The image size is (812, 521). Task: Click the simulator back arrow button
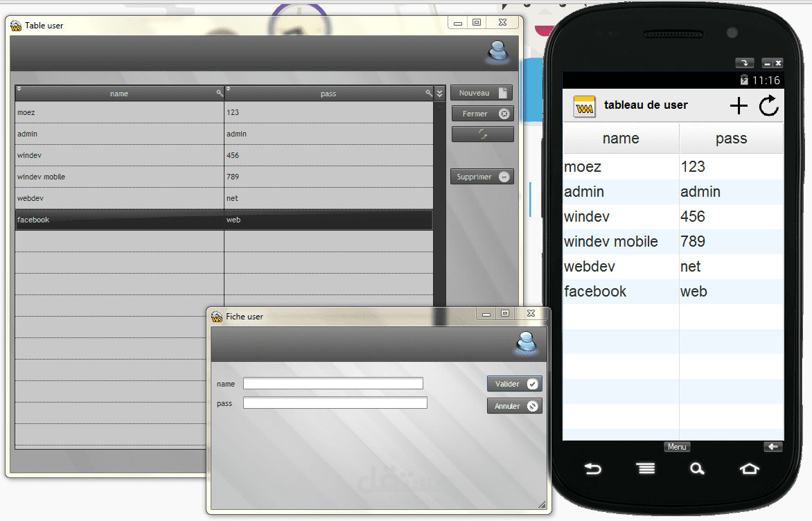773,446
